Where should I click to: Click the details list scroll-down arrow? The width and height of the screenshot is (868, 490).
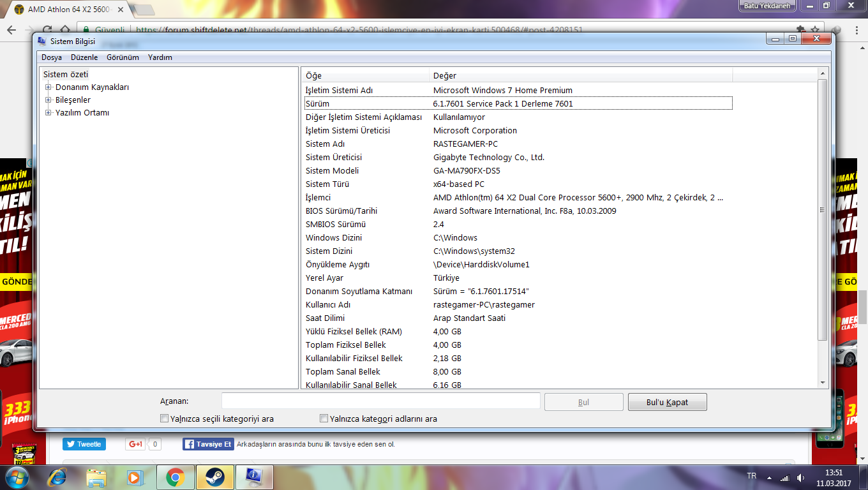pos(823,383)
